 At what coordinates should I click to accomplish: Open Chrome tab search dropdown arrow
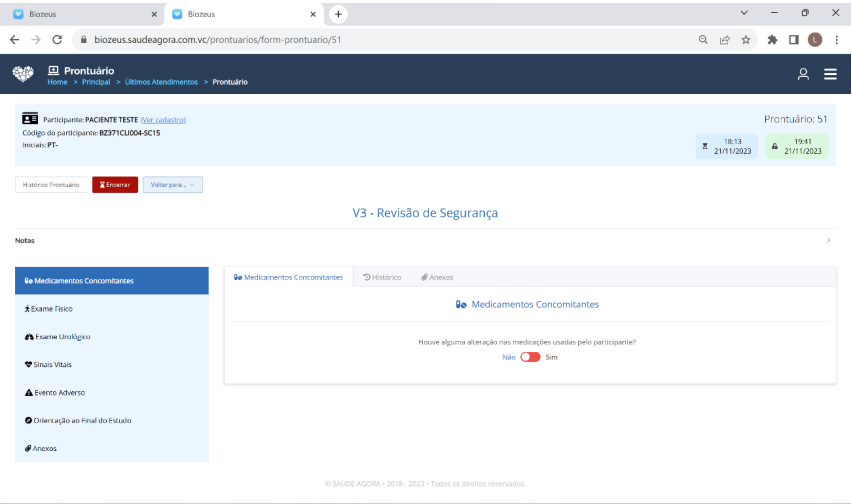click(x=744, y=13)
